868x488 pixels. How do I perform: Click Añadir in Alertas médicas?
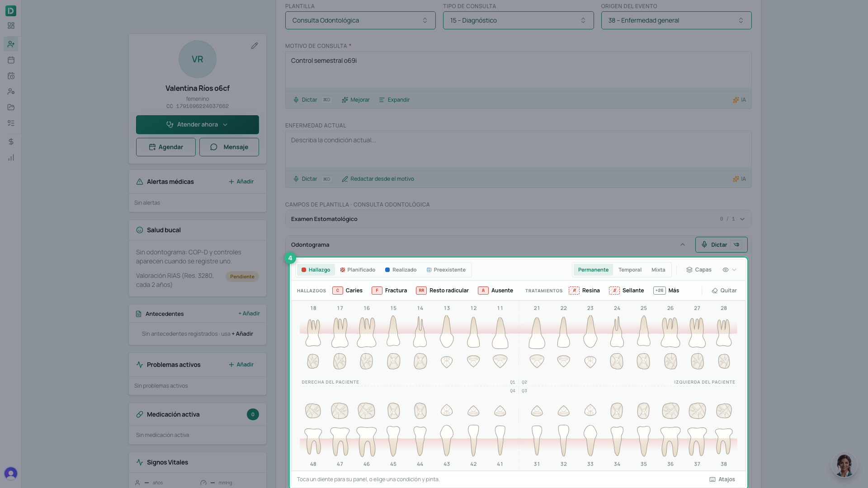(241, 182)
